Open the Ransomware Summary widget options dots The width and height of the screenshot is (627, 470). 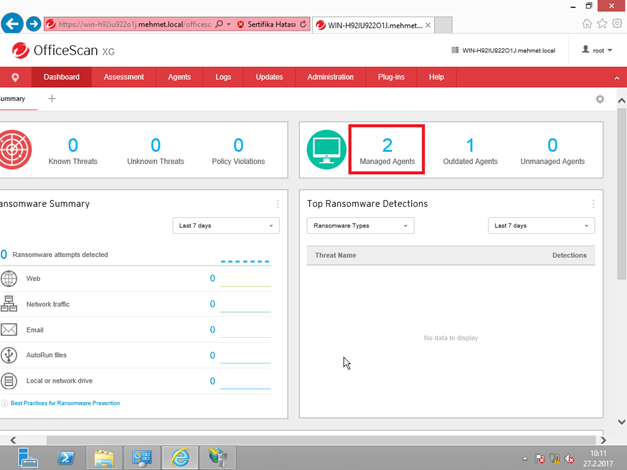tap(278, 204)
